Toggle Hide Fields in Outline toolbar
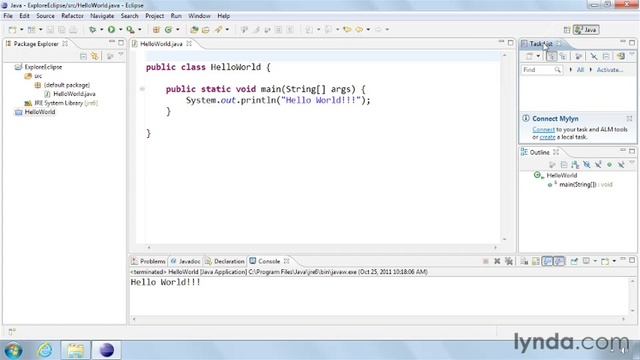The width and height of the screenshot is (640, 360). [587, 164]
